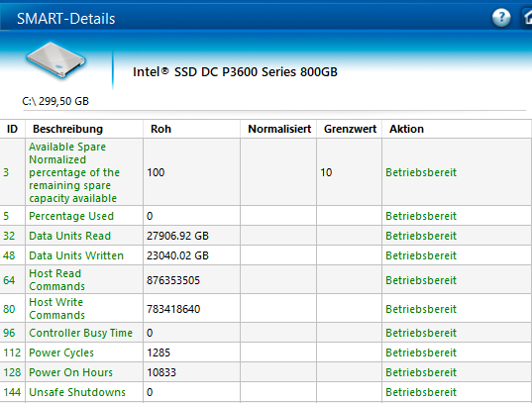Select the Power Cycles attribute
532x403 pixels.
tap(61, 353)
